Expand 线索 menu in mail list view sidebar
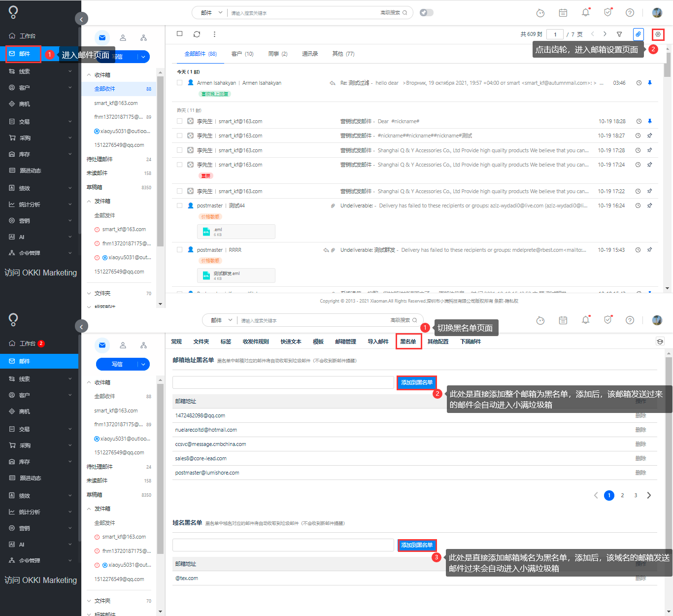Image resolution: width=673 pixels, height=616 pixels. (x=70, y=71)
